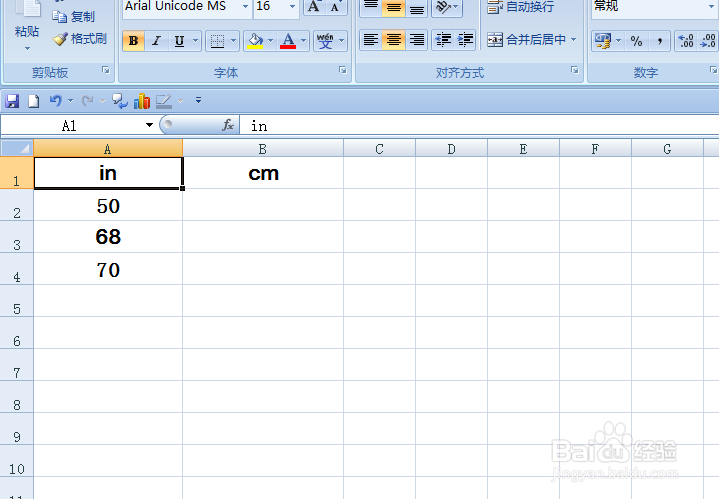Align text right
This screenshot has width=719, height=499.
pyautogui.click(x=416, y=40)
